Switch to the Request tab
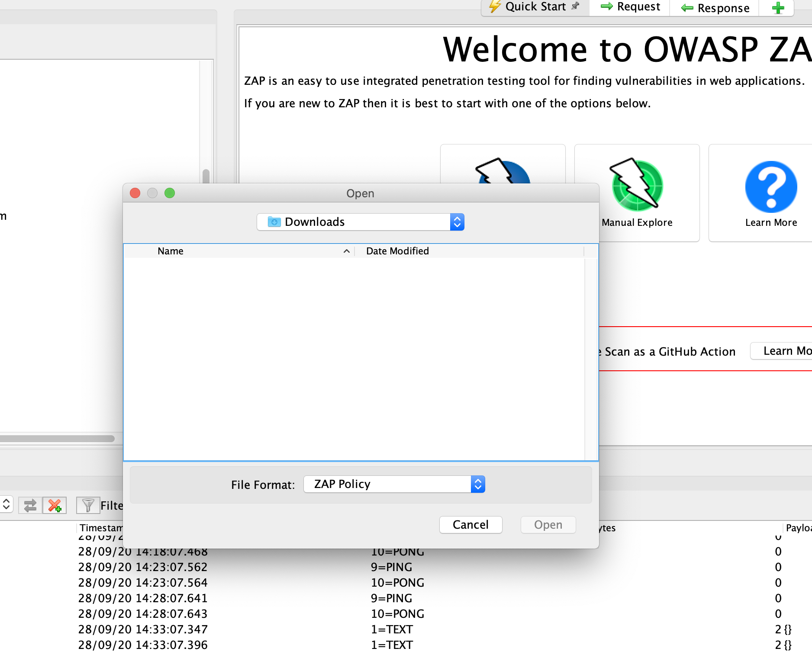Screen dimensions: 812x655 630,7
